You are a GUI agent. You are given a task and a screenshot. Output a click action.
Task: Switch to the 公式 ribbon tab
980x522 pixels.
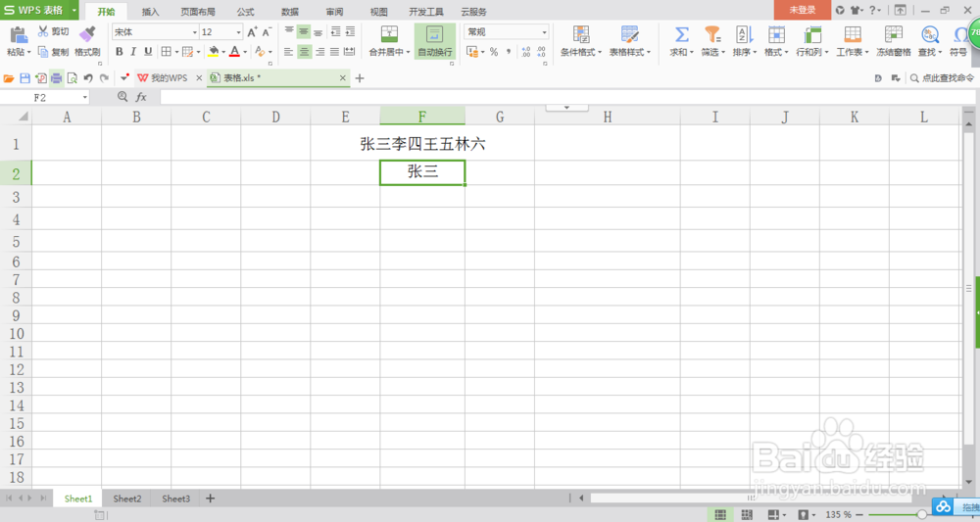(246, 11)
